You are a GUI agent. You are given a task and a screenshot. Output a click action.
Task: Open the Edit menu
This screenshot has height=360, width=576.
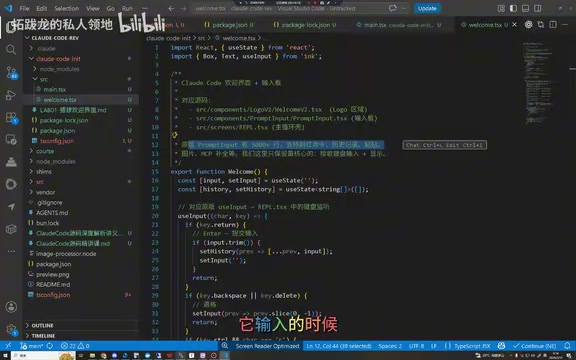(x=42, y=8)
